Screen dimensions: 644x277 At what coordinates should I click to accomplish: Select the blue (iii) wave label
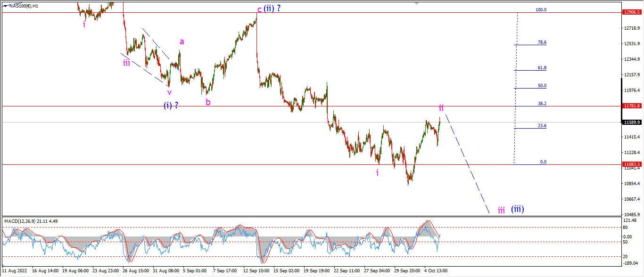pos(518,209)
